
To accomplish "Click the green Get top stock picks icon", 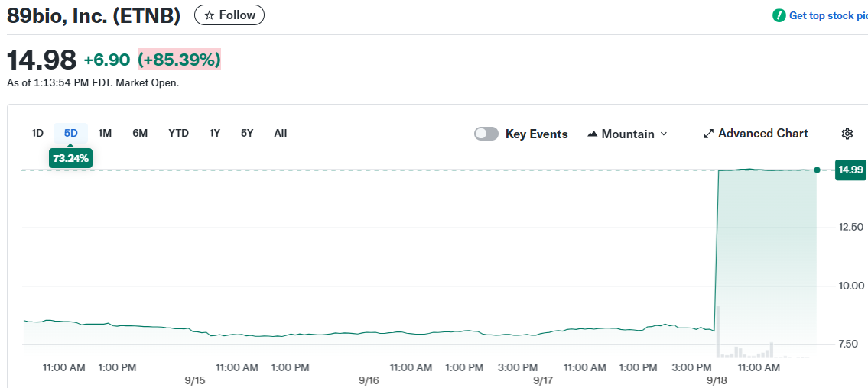I will pos(779,15).
